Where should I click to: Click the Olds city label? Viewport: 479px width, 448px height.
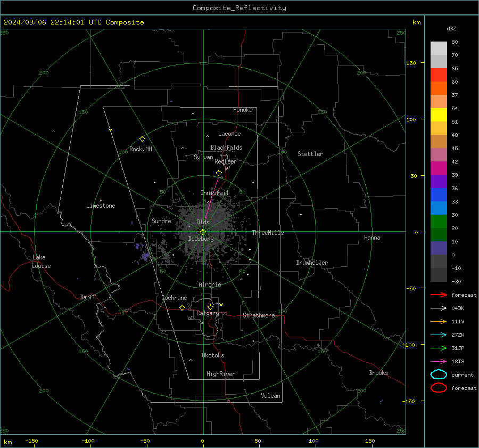tap(203, 222)
